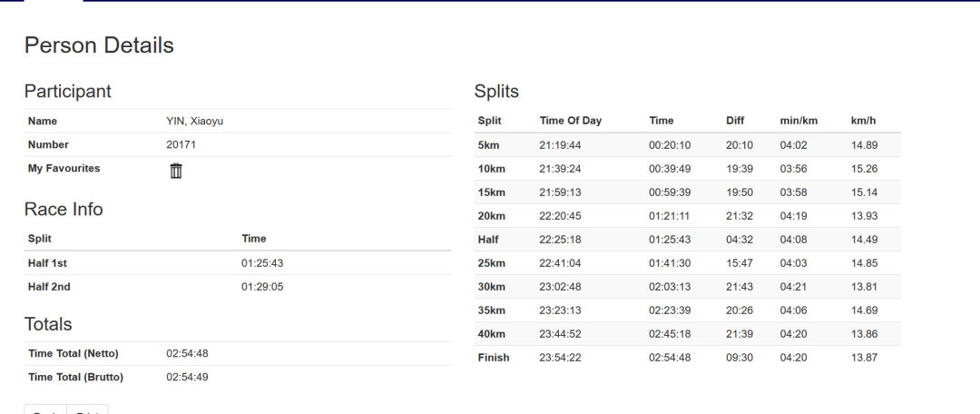Screen dimensions: 980x414
Task: Click the 30km split row label
Action: (x=491, y=287)
